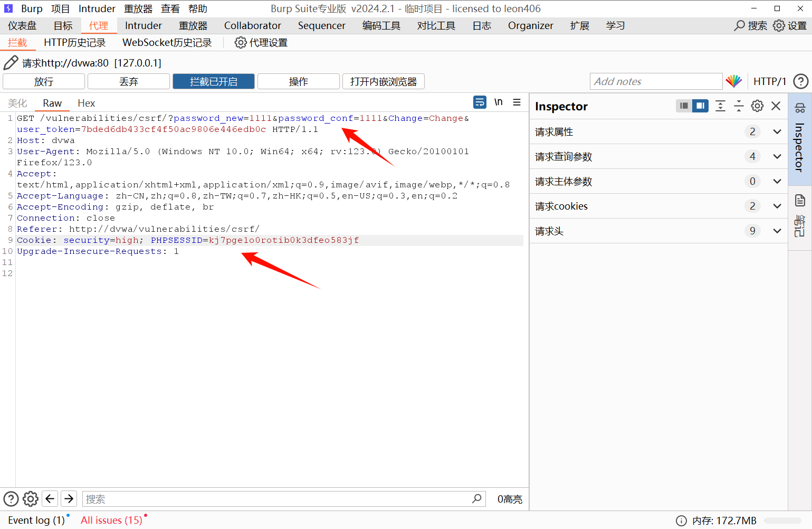The width and height of the screenshot is (812, 529).
Task: Open the Burp menu
Action: (32, 8)
